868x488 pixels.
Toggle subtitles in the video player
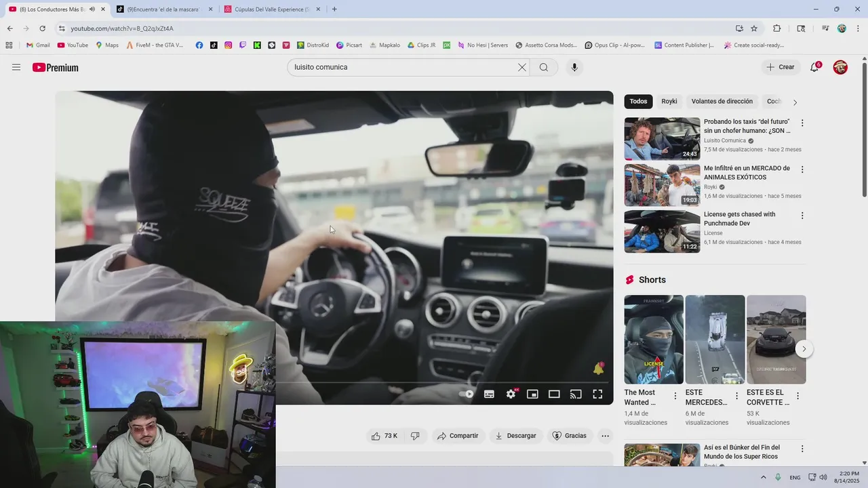[x=489, y=394]
